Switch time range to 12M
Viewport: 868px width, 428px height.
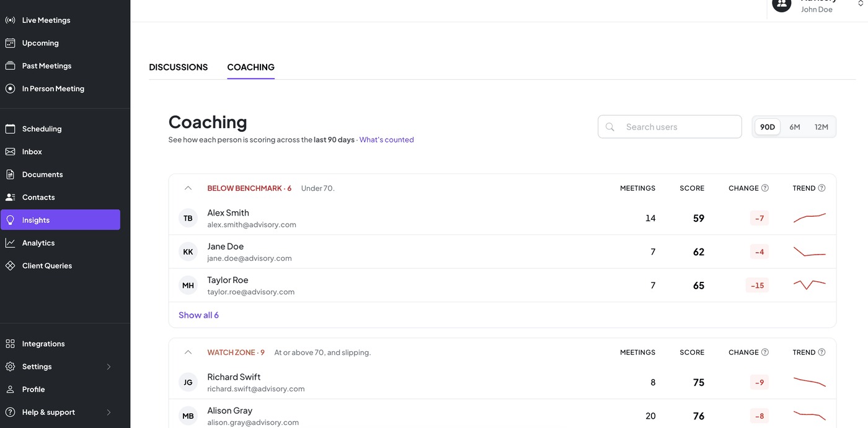pyautogui.click(x=821, y=127)
